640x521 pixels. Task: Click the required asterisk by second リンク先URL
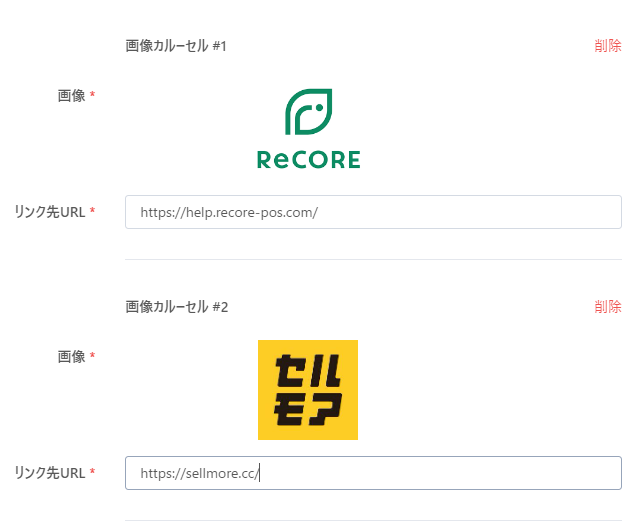[92, 472]
